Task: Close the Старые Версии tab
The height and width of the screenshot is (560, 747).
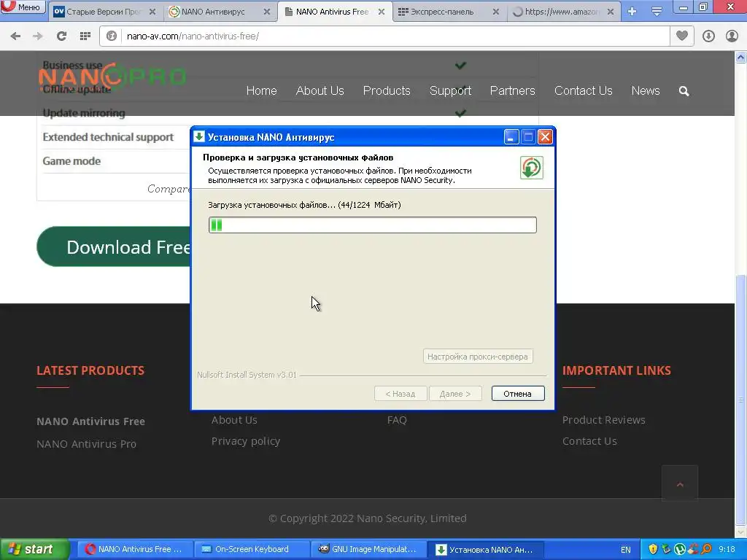Action: point(152,12)
